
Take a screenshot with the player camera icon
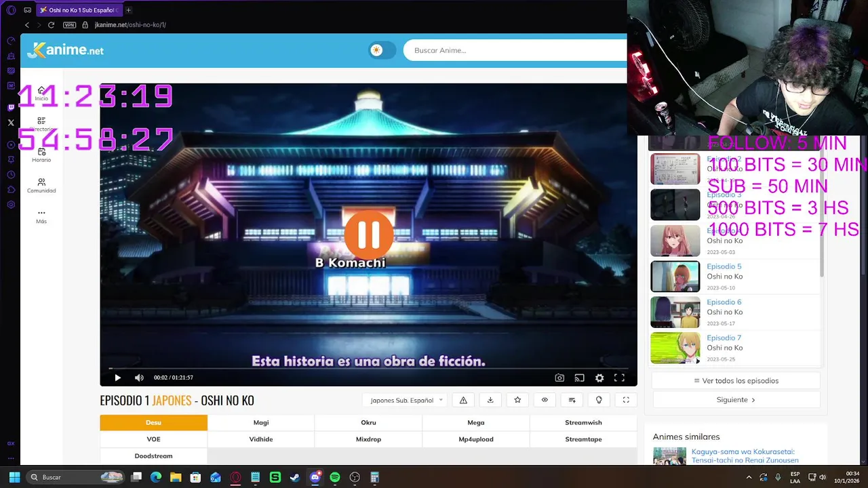(559, 378)
